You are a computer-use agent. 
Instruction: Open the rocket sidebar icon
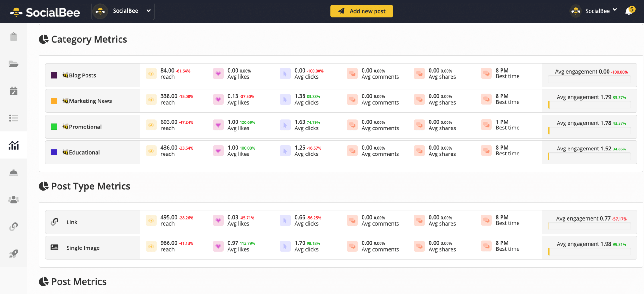pos(14,254)
